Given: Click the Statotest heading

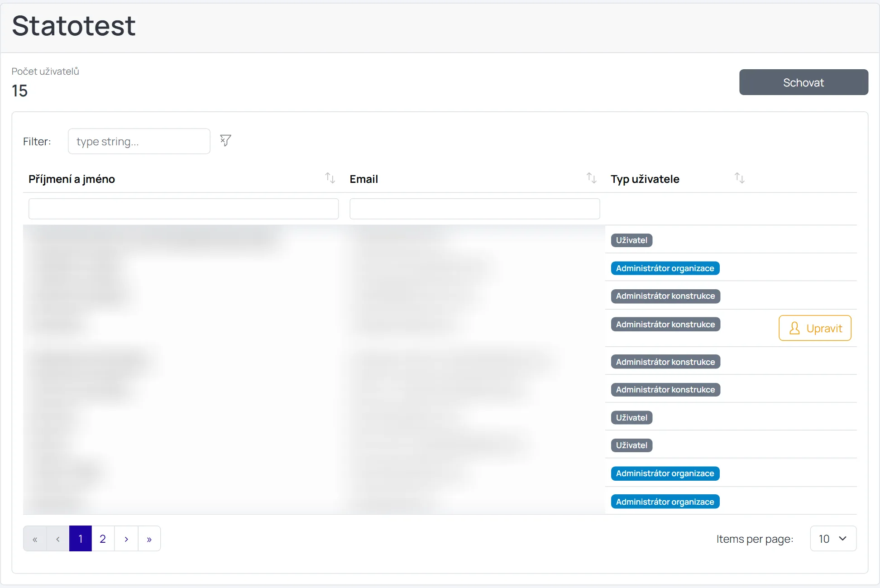Looking at the screenshot, I should (73, 25).
